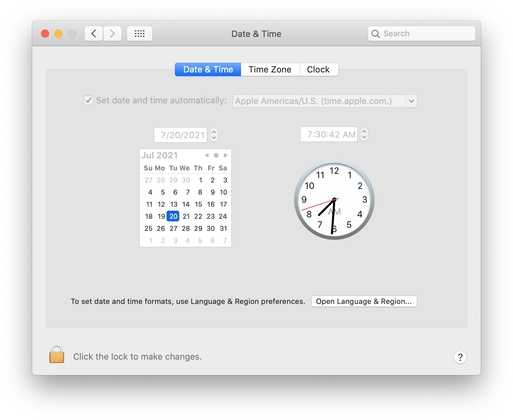513x420 pixels.
Task: Click the Search field
Action: (422, 34)
